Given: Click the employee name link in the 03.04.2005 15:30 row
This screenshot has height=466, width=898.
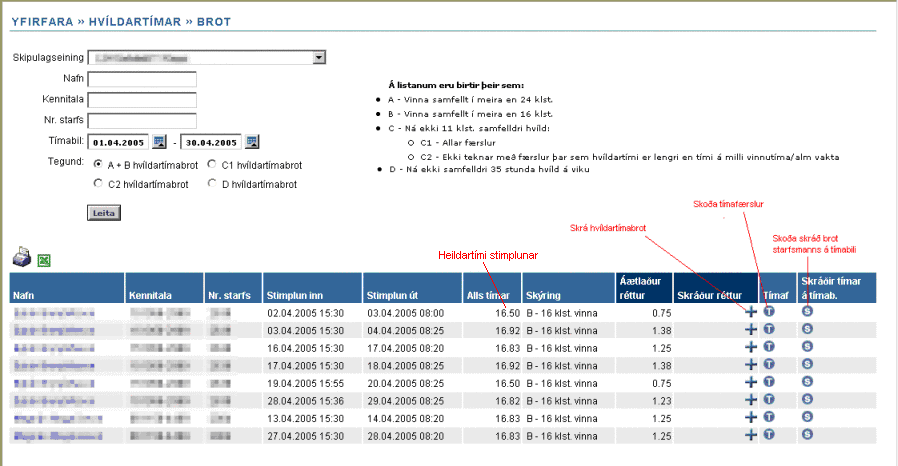Looking at the screenshot, I should point(54,331).
